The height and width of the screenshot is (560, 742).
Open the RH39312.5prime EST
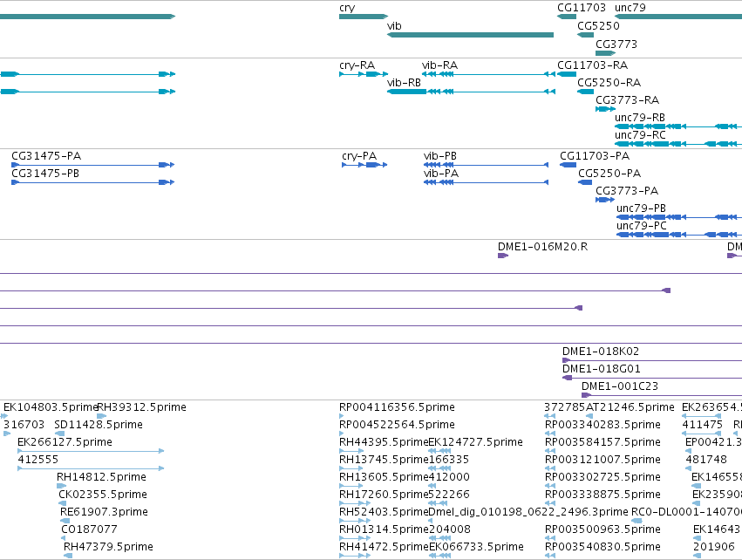tap(101, 416)
